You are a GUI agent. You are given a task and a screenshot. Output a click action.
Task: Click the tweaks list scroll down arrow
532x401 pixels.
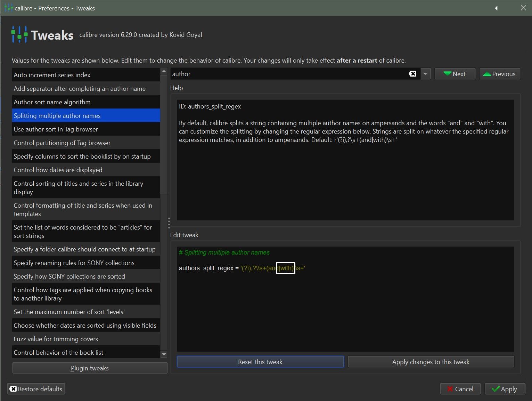(164, 354)
